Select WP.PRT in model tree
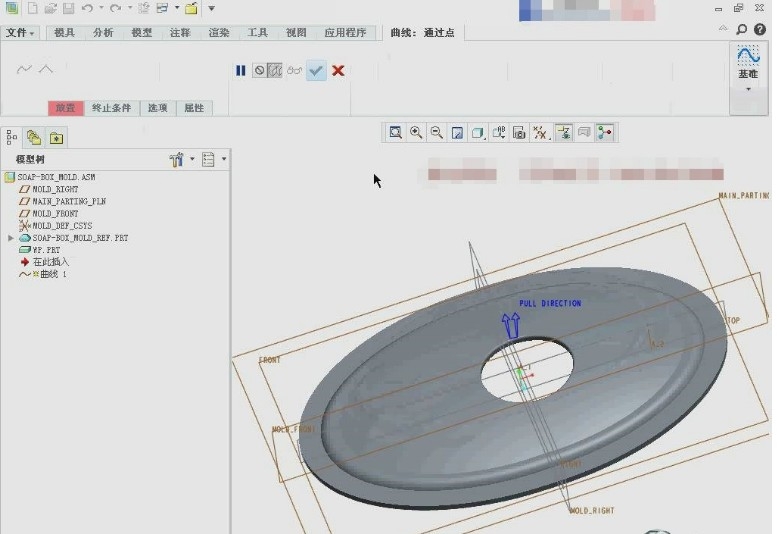777x534 pixels. [x=40, y=250]
